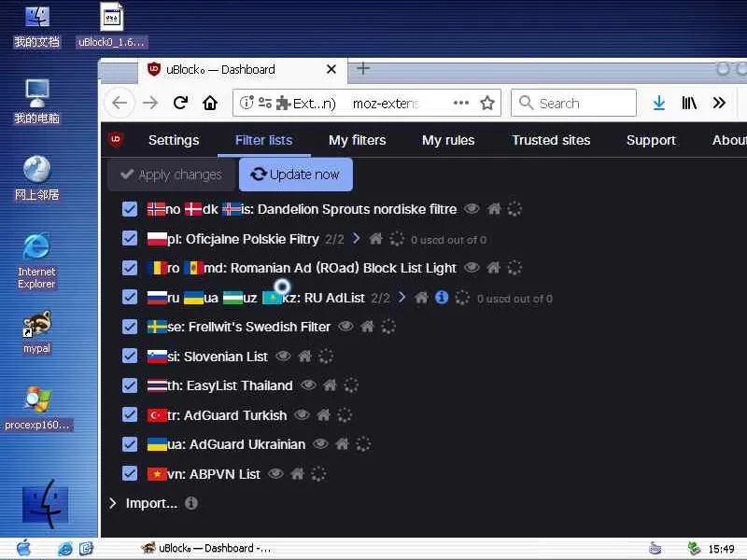747x560 pixels.
Task: Uncheck AdGuard Turkish checkbox
Action: pos(130,414)
